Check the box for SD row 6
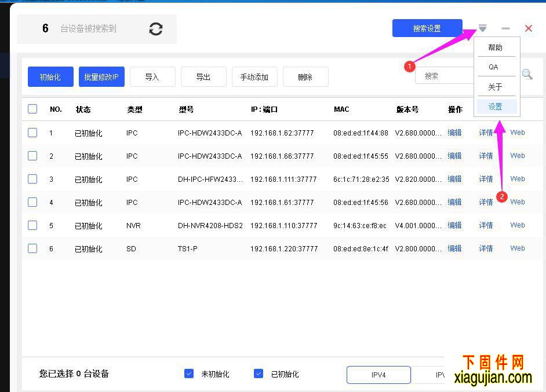The height and width of the screenshot is (392, 546). coord(32,248)
